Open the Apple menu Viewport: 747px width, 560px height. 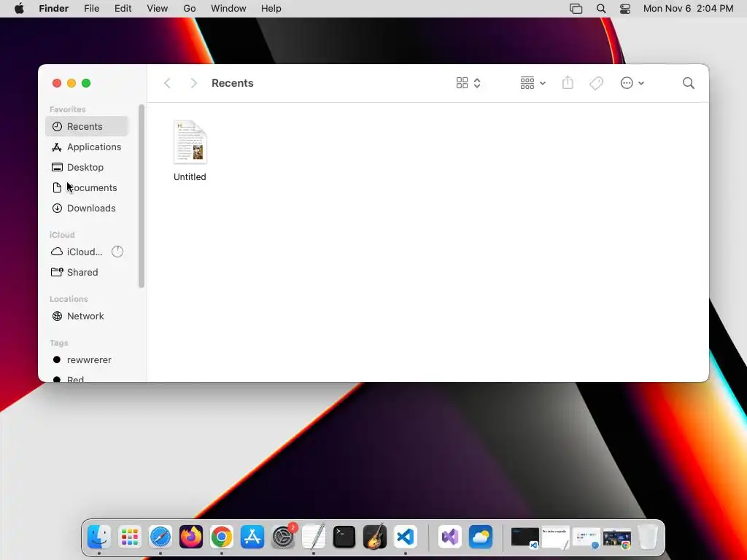pyautogui.click(x=19, y=8)
